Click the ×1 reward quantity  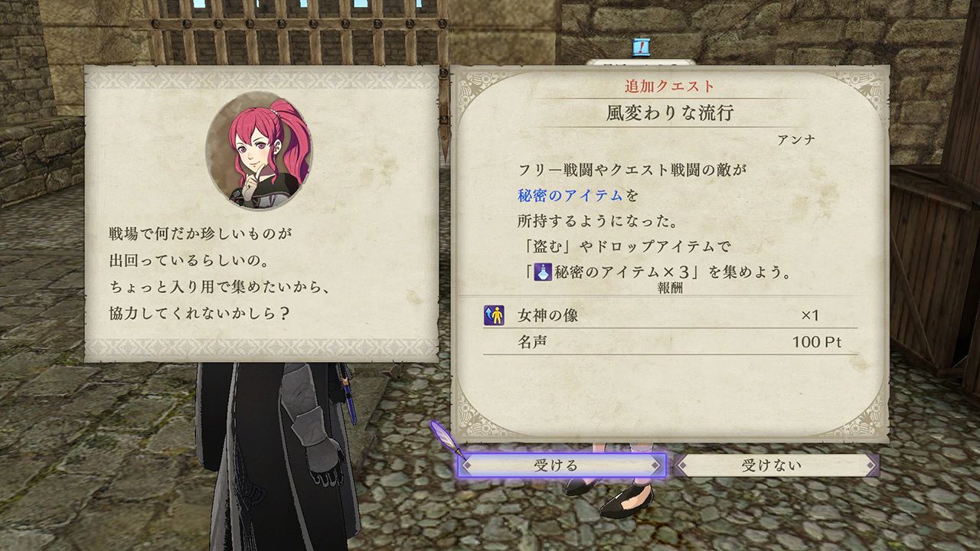coord(810,315)
